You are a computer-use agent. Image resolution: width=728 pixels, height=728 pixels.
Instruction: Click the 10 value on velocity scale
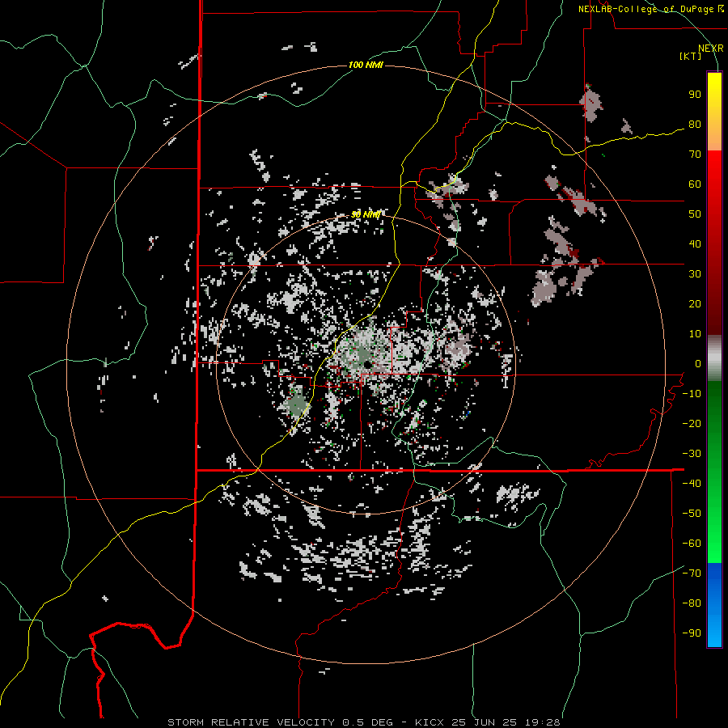[695, 334]
